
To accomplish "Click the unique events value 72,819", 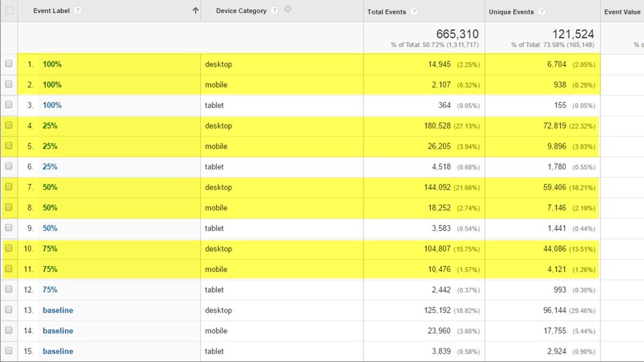I will (x=555, y=126).
